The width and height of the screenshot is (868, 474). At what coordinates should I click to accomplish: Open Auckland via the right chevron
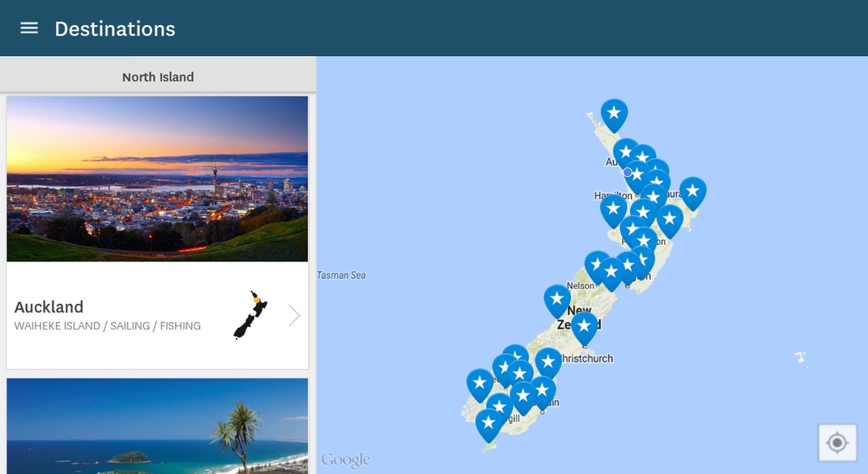(294, 316)
